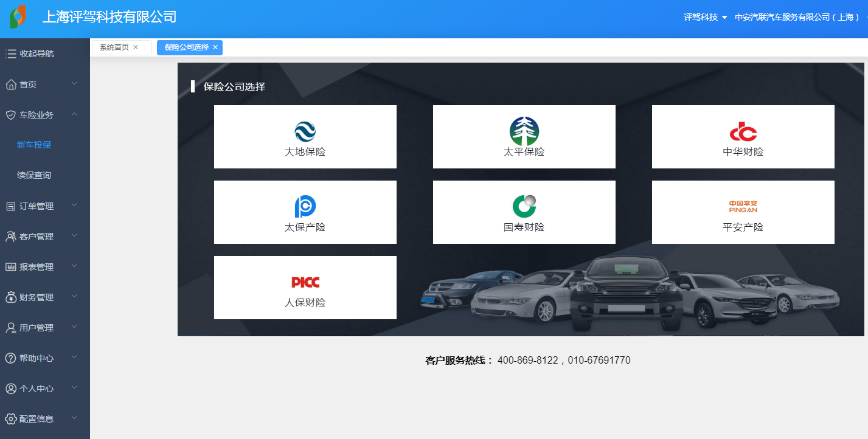
Task: Choose the 国寿财险 label
Action: pyautogui.click(x=524, y=227)
